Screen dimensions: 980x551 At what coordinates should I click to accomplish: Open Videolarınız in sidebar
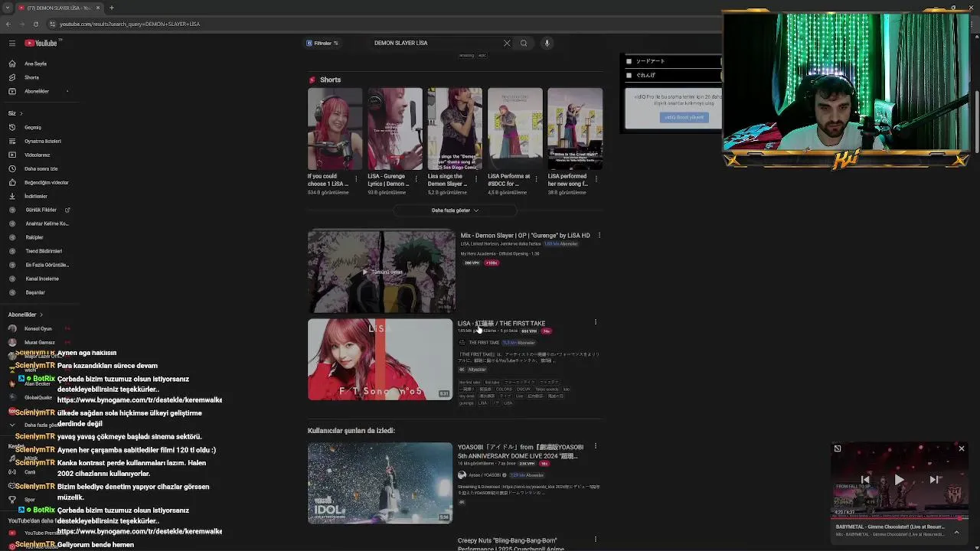[37, 155]
